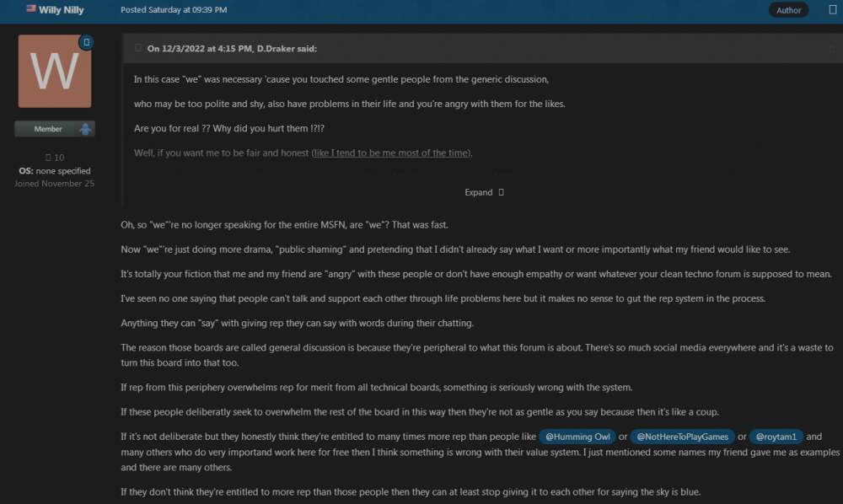The width and height of the screenshot is (843, 504).
Task: Click the large W avatar thumbnail
Action: [55, 72]
